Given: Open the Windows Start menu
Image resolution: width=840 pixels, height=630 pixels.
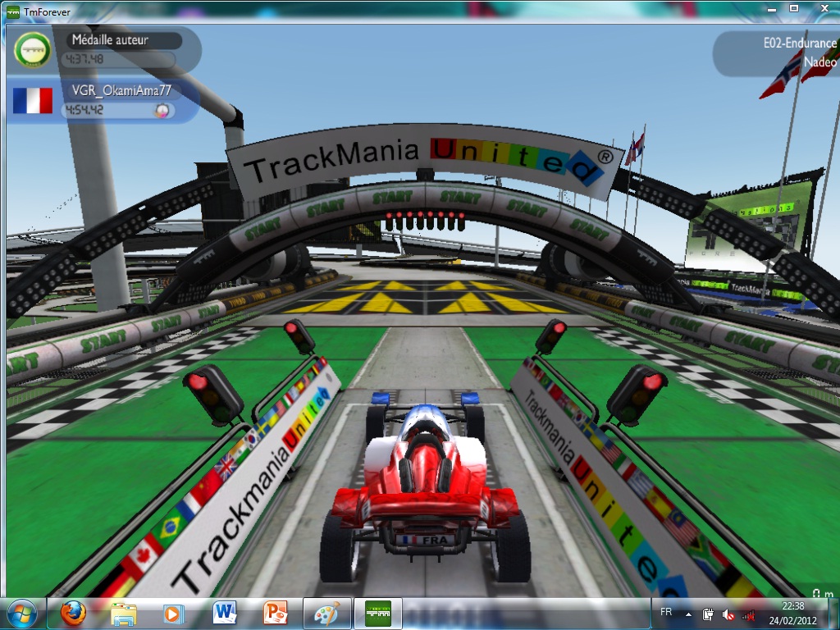Looking at the screenshot, I should pyautogui.click(x=22, y=613).
